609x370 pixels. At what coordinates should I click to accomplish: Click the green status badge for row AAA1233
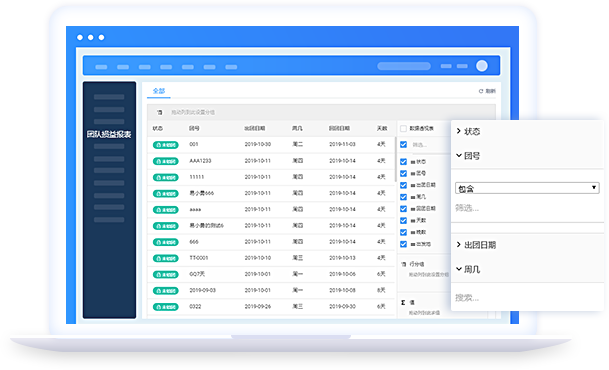(x=165, y=161)
